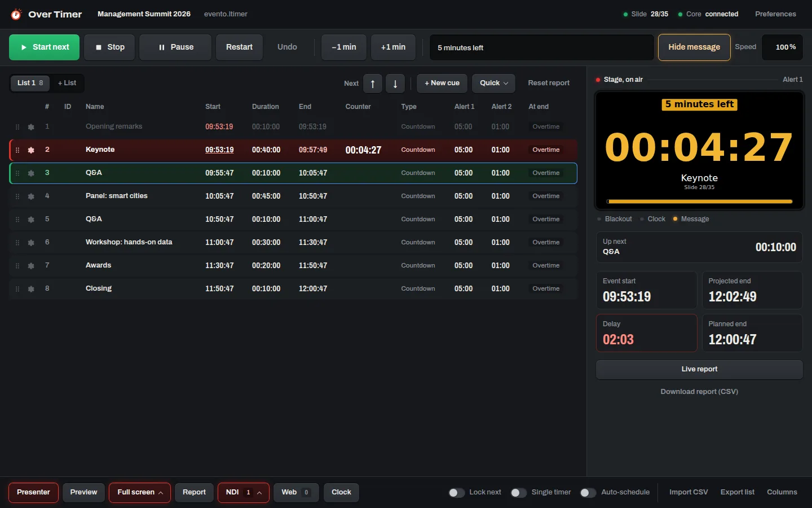Open settings gear for Opening remarks row
The height and width of the screenshot is (508, 812).
point(31,127)
